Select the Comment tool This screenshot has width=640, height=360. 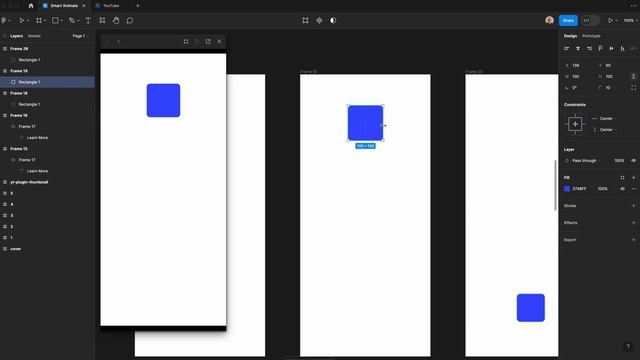point(130,20)
